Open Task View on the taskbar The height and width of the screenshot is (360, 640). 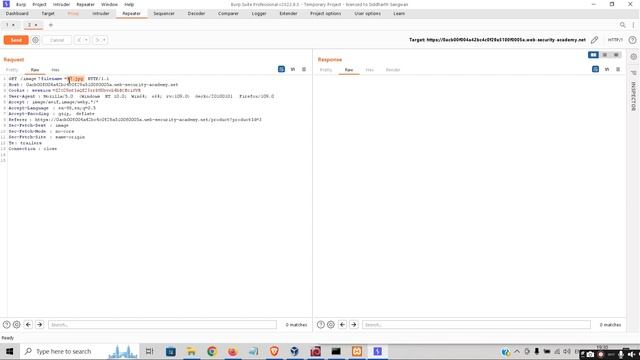[x=149, y=351]
